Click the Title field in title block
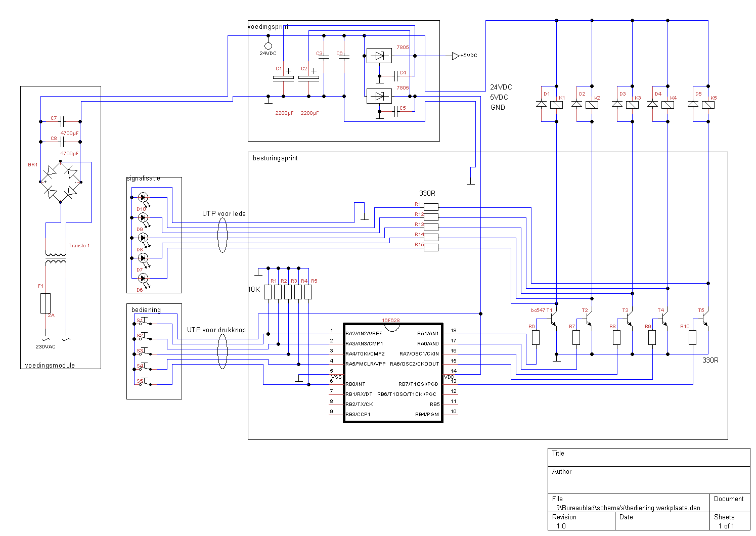This screenshot has height=536, width=756. (649, 457)
